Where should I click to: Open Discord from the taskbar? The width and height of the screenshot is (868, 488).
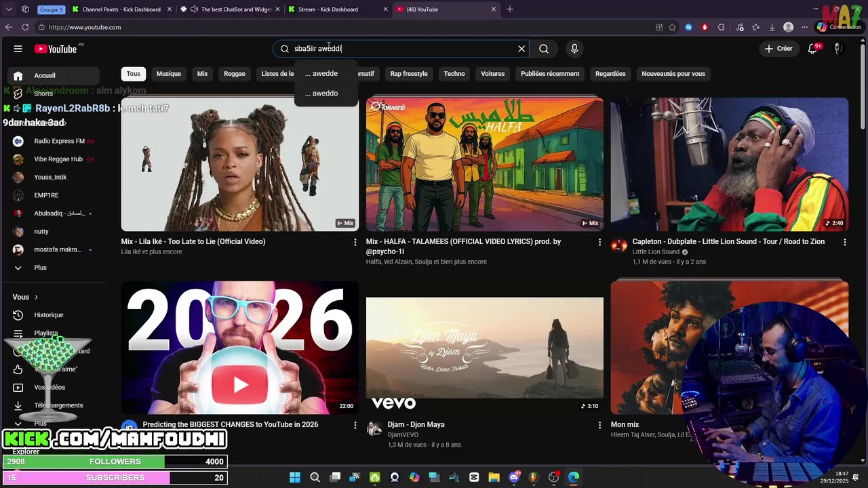tap(515, 477)
